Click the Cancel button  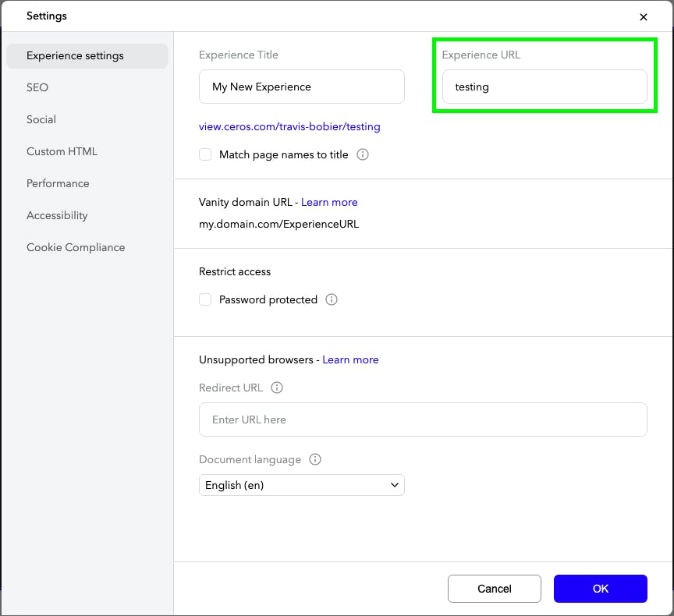(495, 589)
